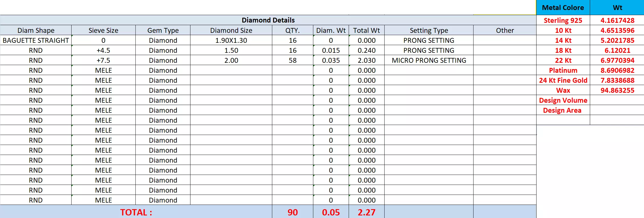Select the 4.6513596 weight value
The height and width of the screenshot is (218, 644).
pyautogui.click(x=617, y=30)
